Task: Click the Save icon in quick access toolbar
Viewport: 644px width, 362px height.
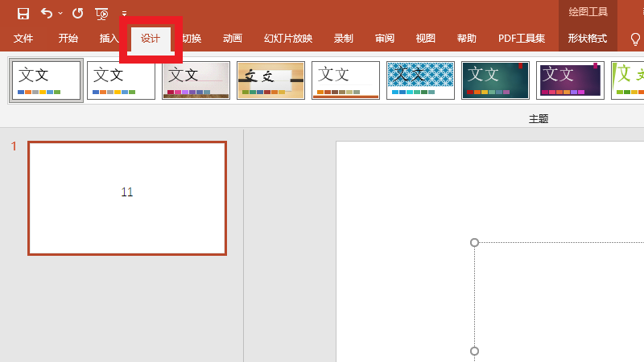Action: pos(23,13)
